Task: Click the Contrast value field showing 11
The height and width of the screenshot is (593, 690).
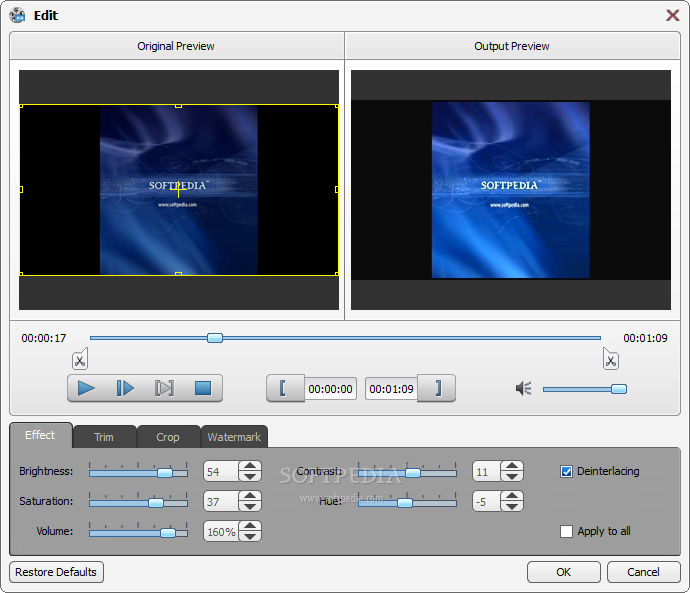Action: 487,472
